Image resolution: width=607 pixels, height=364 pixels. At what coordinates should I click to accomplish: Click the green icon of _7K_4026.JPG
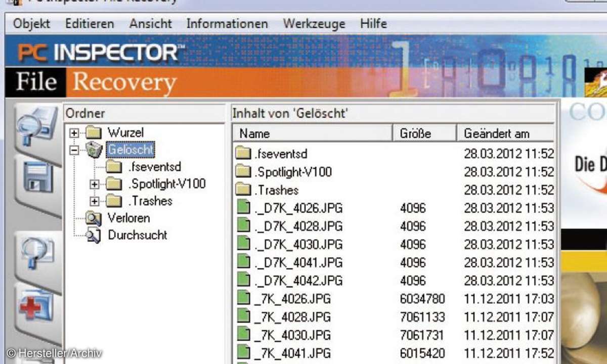click(x=244, y=298)
